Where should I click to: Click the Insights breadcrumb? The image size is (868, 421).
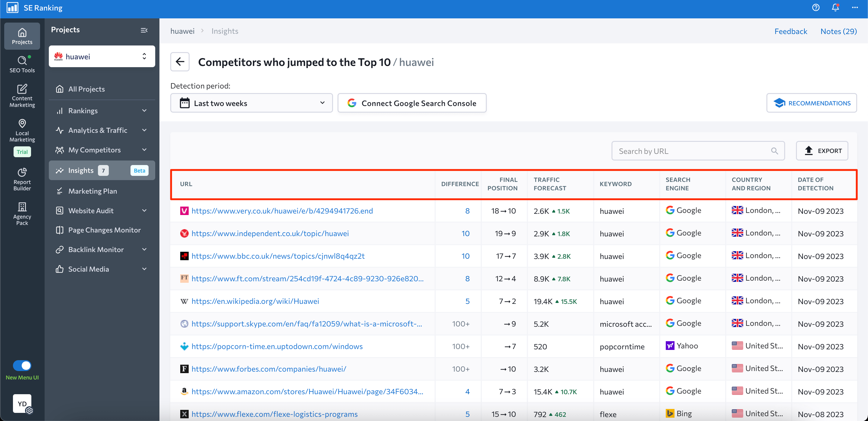tap(225, 31)
